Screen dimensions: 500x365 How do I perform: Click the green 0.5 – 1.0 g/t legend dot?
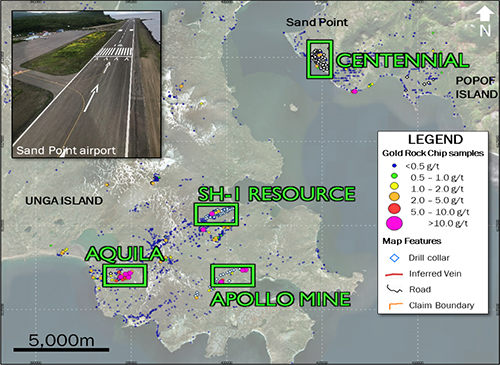click(x=395, y=176)
